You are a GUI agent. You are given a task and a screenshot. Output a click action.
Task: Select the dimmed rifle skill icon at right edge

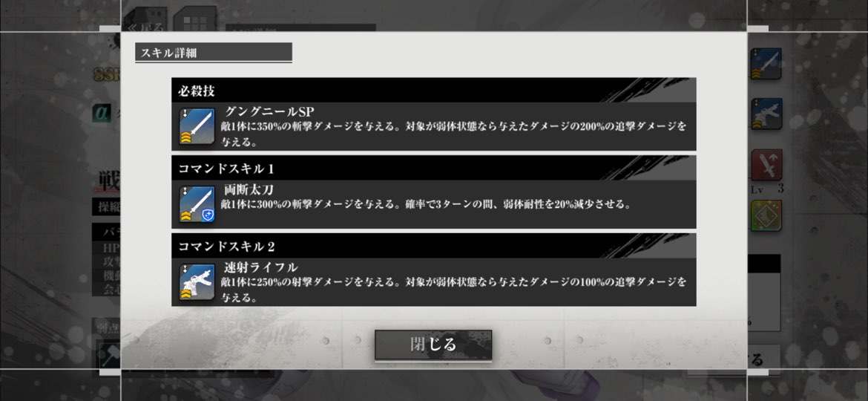click(766, 114)
